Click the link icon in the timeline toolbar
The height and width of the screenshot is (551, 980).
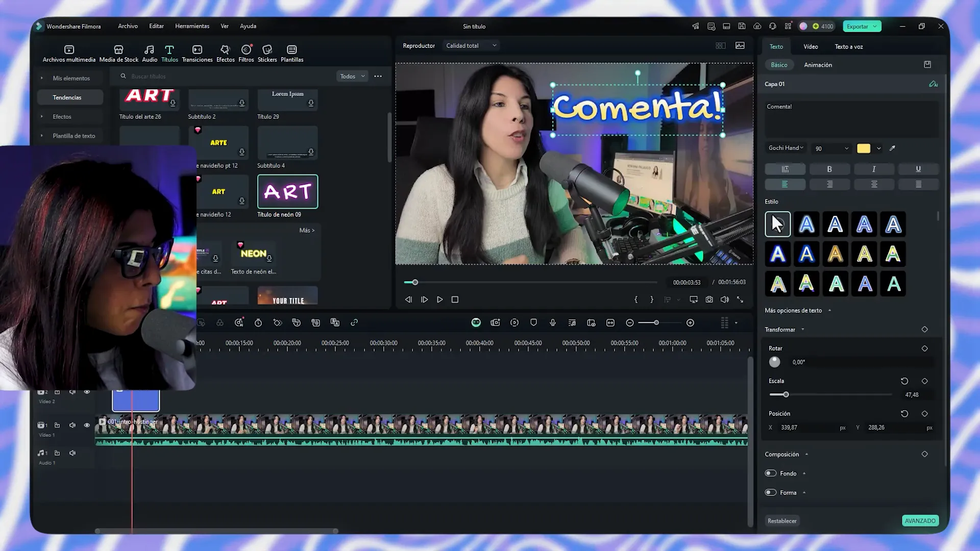(354, 323)
